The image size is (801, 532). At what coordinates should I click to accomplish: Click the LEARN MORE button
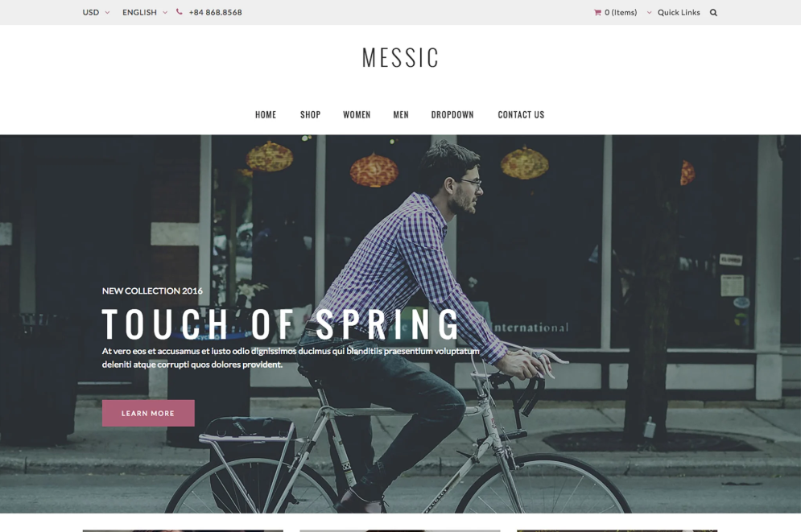(x=148, y=413)
